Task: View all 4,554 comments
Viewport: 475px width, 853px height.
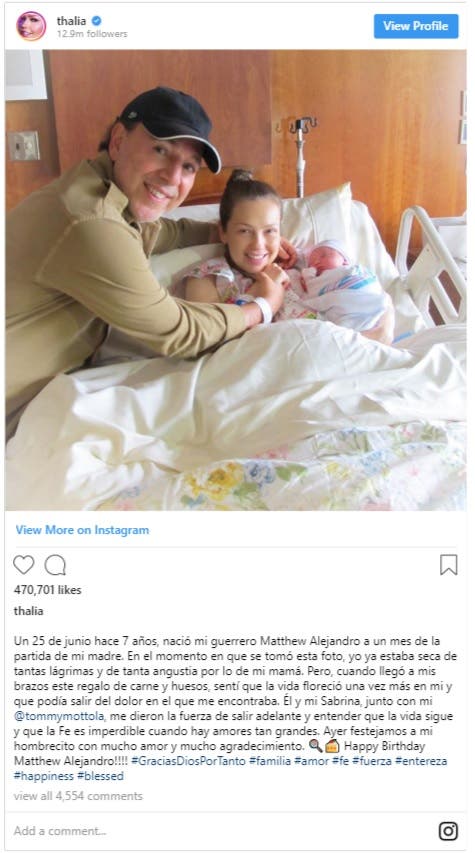Action: 78,796
